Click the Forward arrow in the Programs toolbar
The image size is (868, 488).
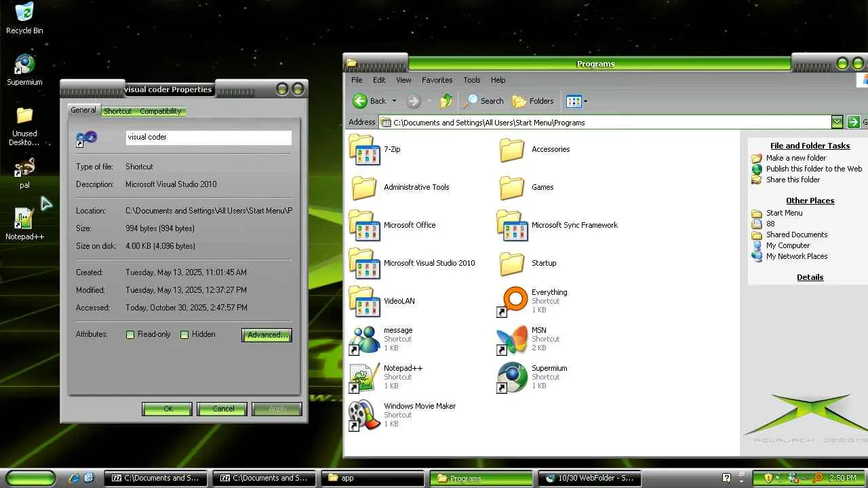pyautogui.click(x=414, y=101)
